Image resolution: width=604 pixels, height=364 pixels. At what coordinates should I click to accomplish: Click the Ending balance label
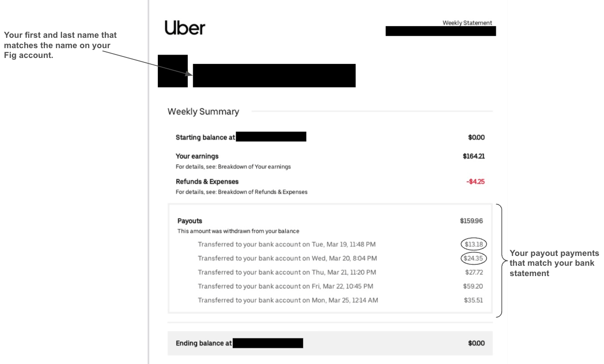[x=204, y=343]
